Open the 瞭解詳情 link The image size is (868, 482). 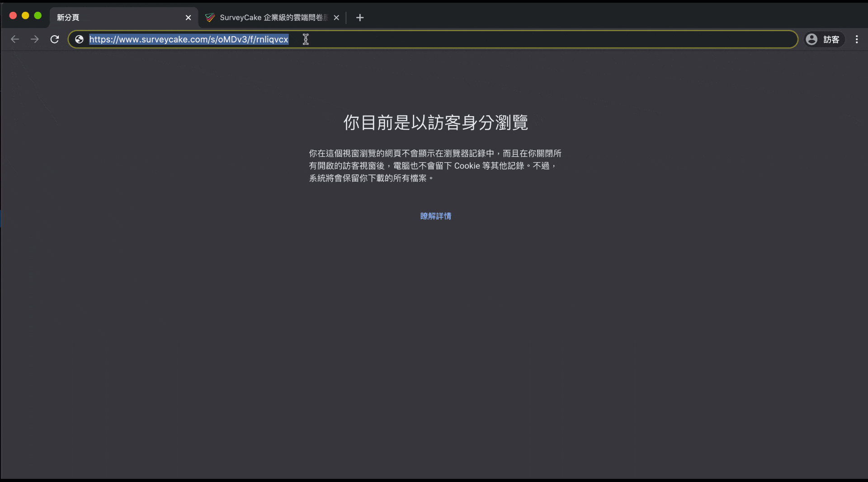(435, 216)
